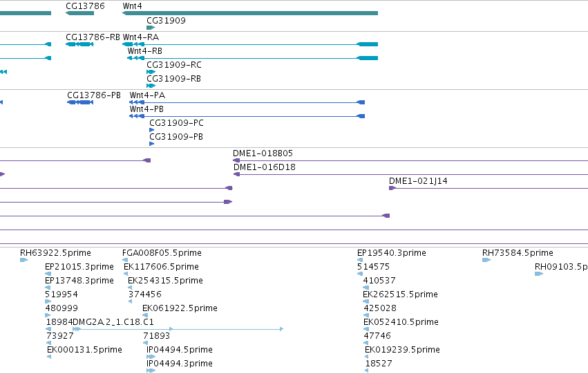Select the right exon of Wnt4-RA
This screenshot has width=588, height=374.
point(367,44)
